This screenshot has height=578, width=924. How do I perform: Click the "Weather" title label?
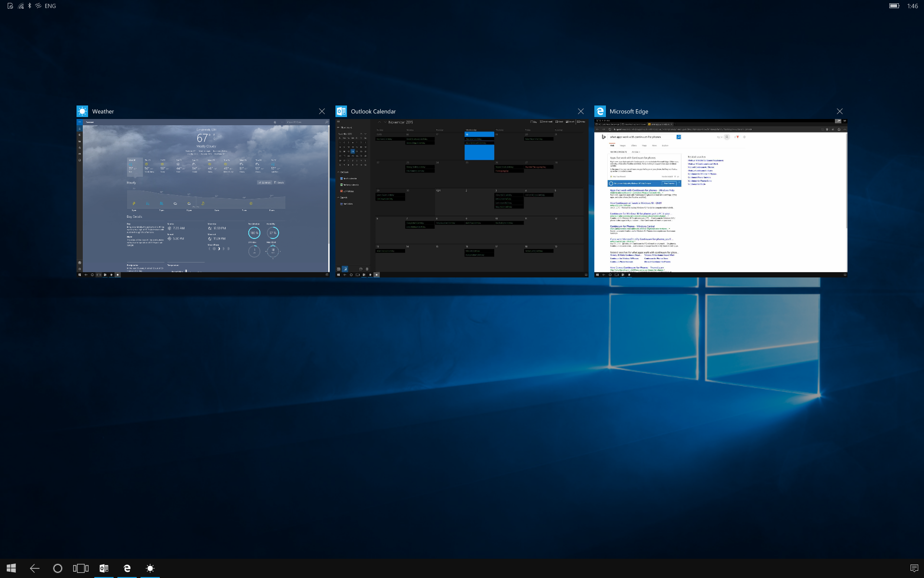click(x=103, y=111)
